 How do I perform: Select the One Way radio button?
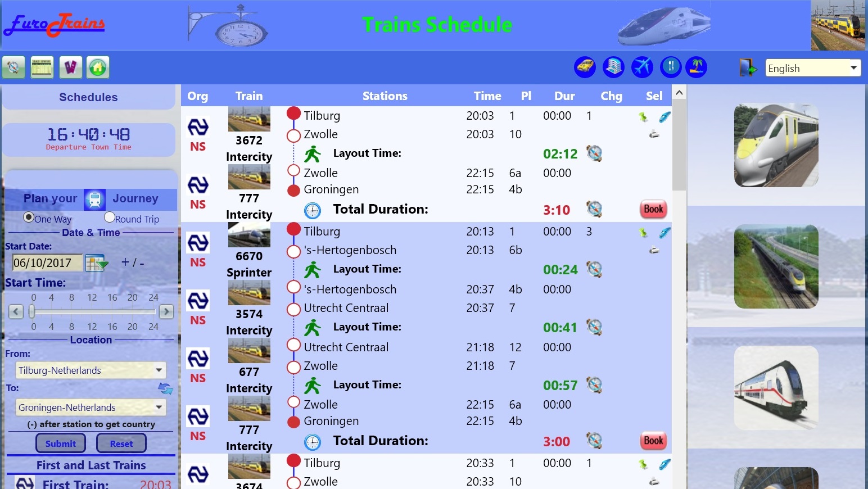[28, 218]
